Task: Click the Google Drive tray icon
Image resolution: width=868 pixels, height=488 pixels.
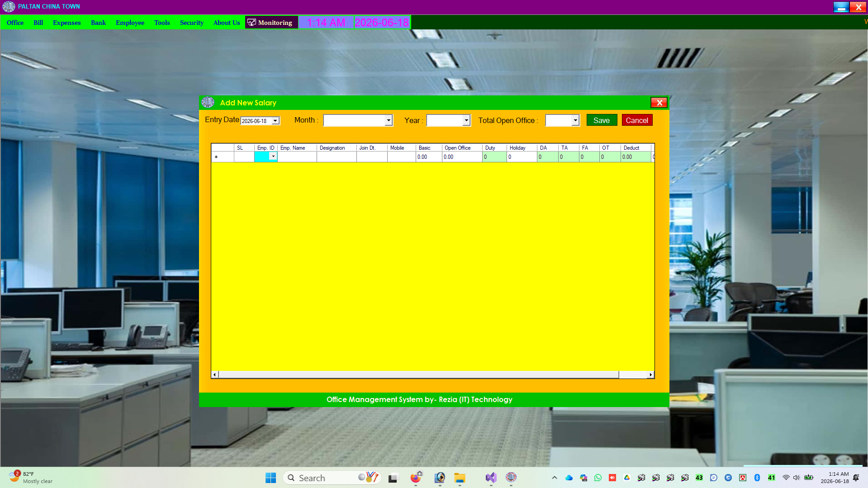Action: coord(627,478)
